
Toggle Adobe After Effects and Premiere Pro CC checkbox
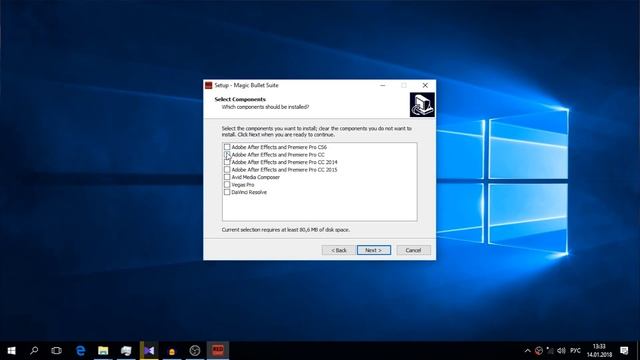pos(227,155)
